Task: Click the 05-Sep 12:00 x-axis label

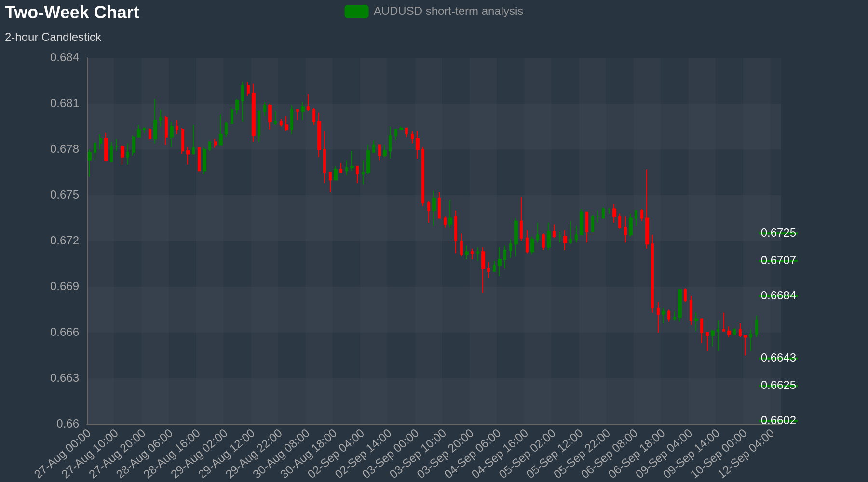Action: 555,454
